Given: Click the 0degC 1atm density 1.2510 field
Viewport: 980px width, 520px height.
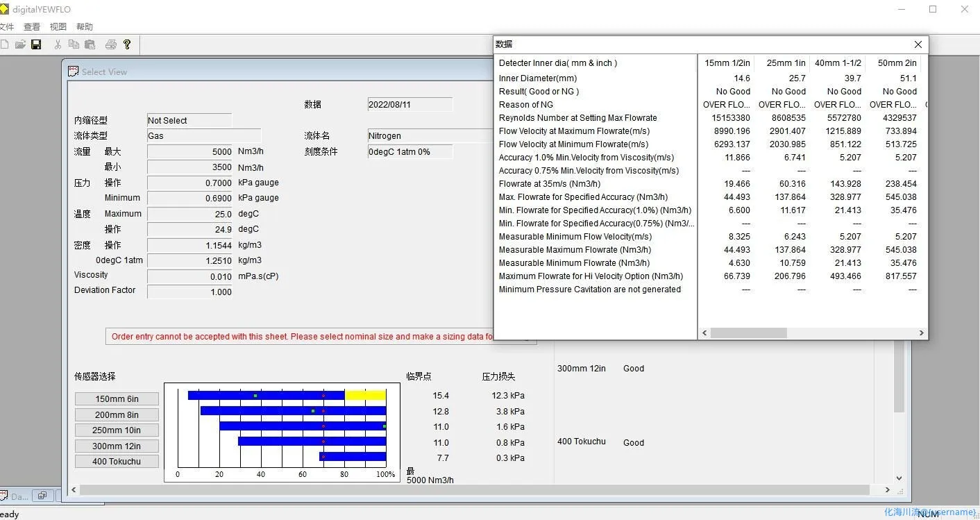Looking at the screenshot, I should click(190, 260).
